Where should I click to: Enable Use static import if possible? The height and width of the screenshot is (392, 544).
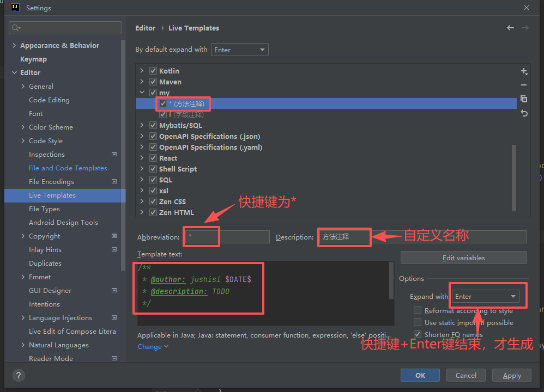point(418,322)
